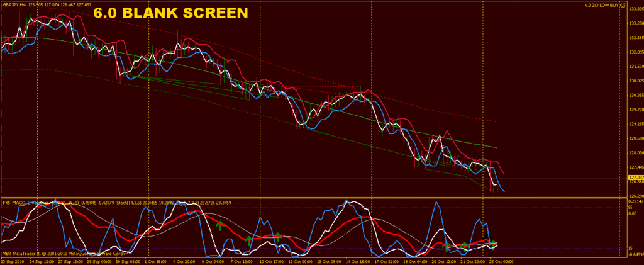Click the price level 129.770
The image size is (644, 265).
[x=636, y=110]
